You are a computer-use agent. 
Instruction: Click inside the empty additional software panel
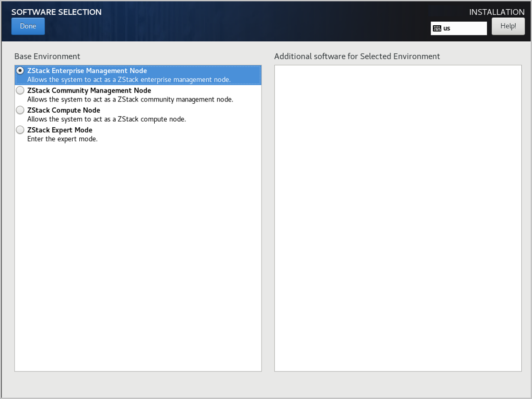[x=398, y=217]
